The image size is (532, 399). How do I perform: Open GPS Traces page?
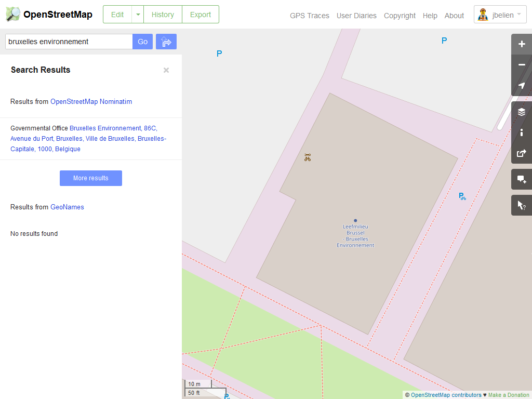pyautogui.click(x=309, y=16)
